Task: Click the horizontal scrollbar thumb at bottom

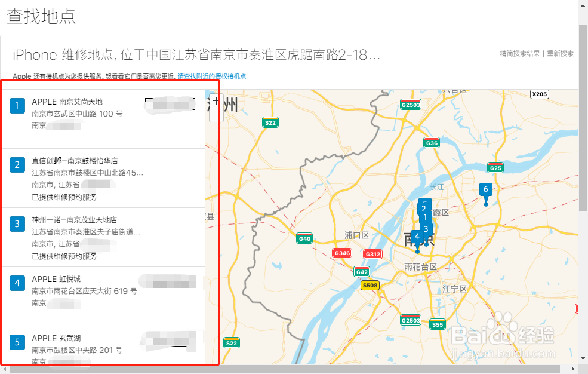Action: coord(285,369)
